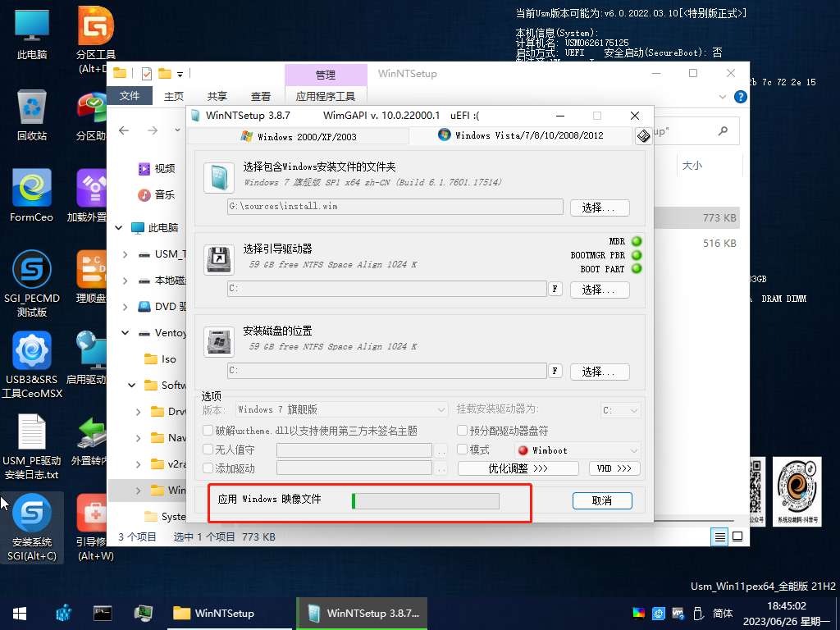Click the USB device tray icon
This screenshot has width=840, height=630.
point(698,613)
